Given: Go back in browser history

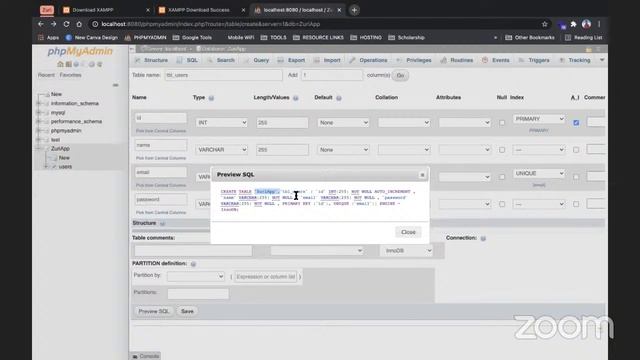Looking at the screenshot, I should [41, 24].
